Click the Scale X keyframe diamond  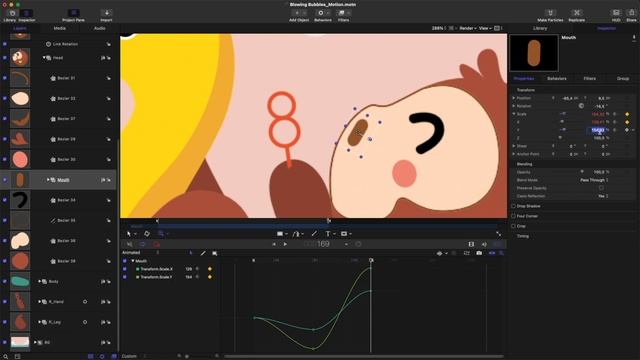[627, 122]
